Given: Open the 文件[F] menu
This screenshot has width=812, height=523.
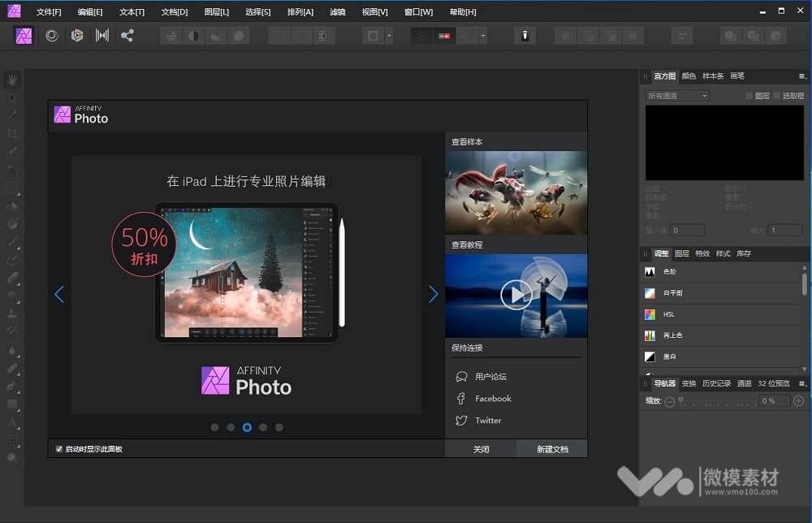Looking at the screenshot, I should pyautogui.click(x=49, y=12).
